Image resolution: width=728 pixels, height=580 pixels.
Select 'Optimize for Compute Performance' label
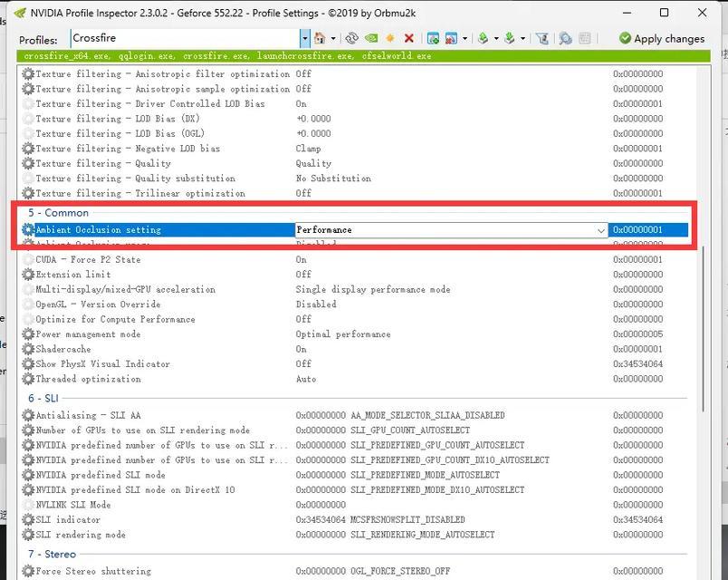115,319
